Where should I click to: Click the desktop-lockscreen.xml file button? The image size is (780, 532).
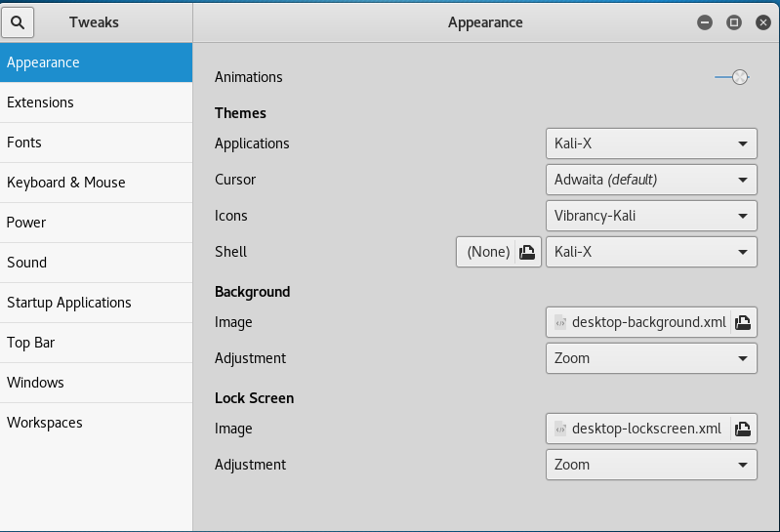point(637,429)
